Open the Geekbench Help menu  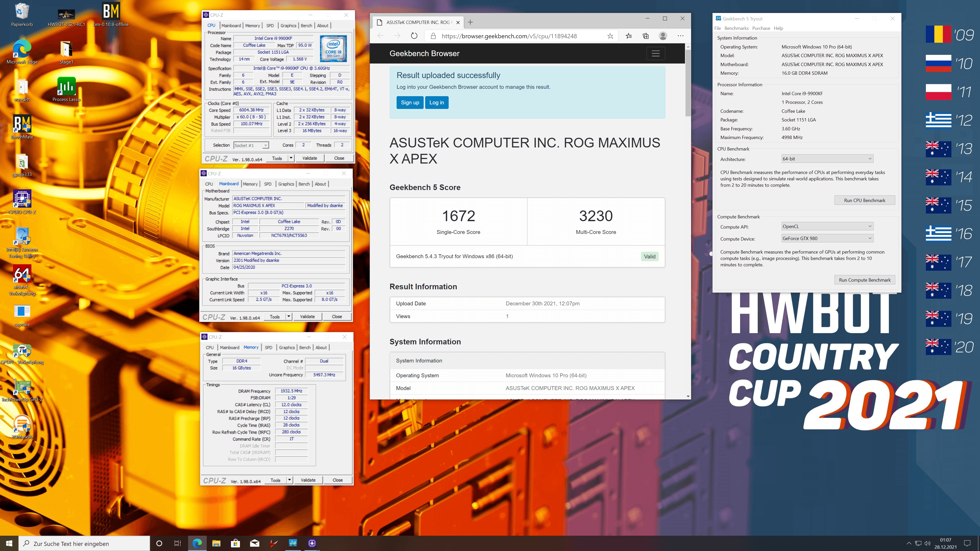coord(778,28)
